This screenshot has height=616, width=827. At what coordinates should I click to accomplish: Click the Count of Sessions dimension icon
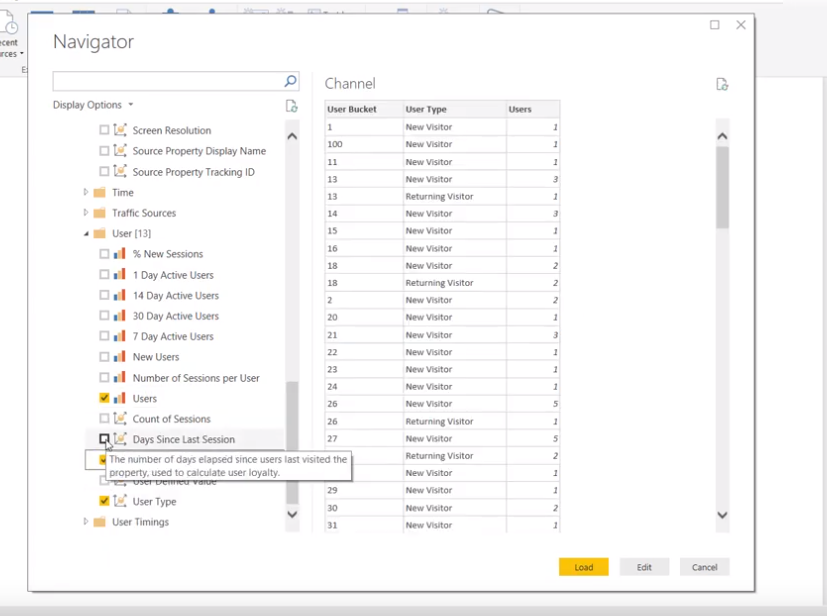click(120, 419)
